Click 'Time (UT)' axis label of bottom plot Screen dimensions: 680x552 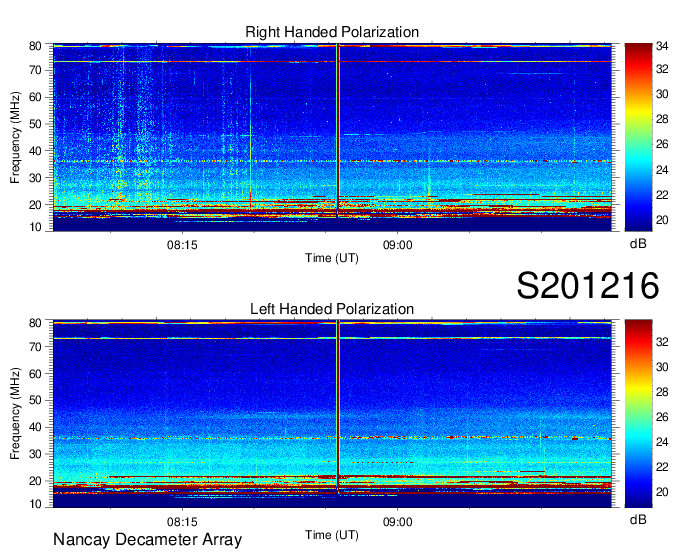(332, 535)
